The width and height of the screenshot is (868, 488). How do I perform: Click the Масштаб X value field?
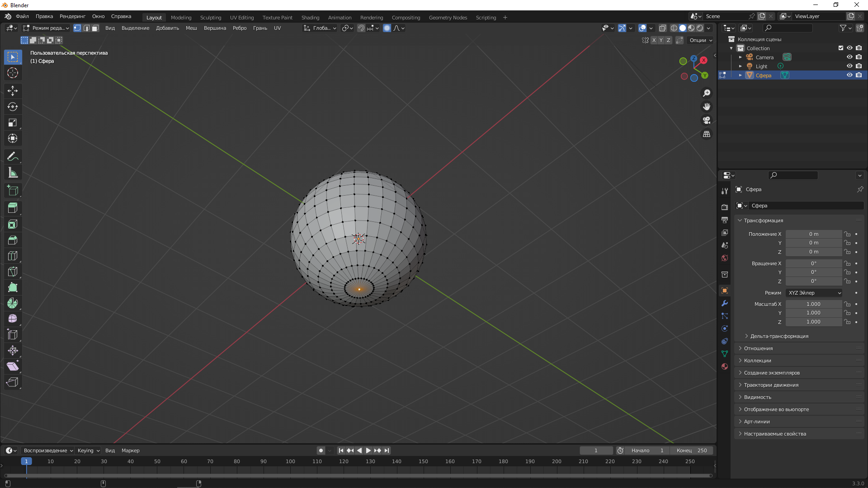tap(813, 304)
